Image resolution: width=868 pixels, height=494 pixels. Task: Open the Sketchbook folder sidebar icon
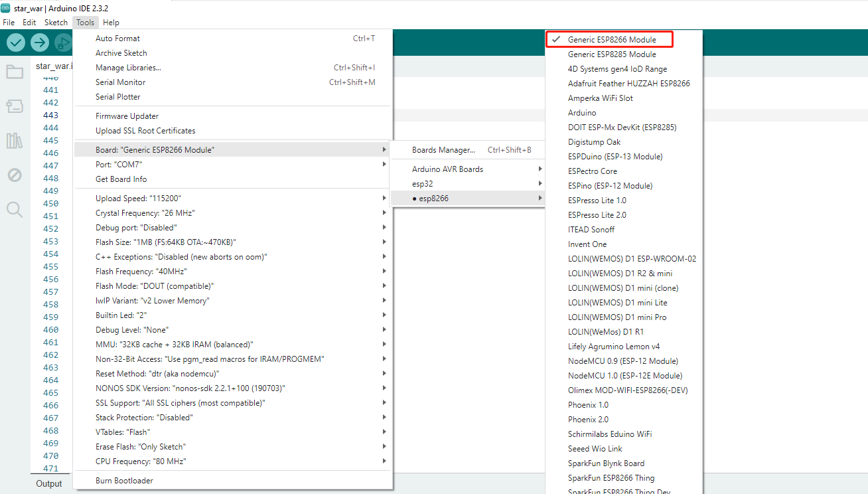[x=15, y=72]
